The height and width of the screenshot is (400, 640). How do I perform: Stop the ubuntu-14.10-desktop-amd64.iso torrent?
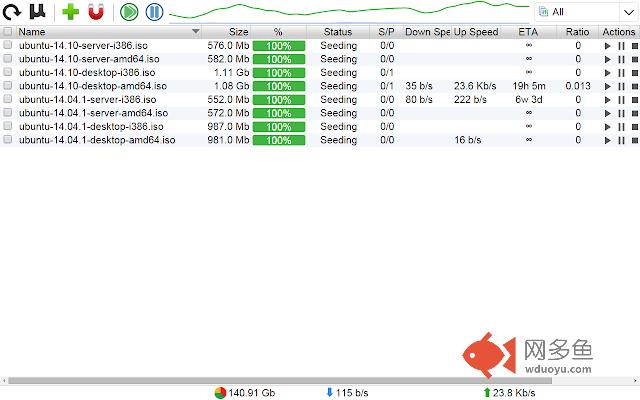point(635,87)
